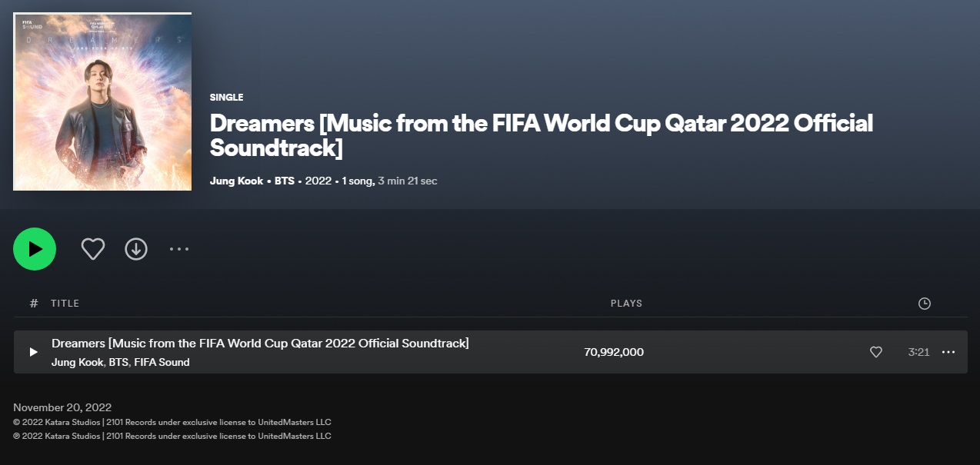Open Jung Kook's artist page
This screenshot has height=465, width=980.
(236, 181)
